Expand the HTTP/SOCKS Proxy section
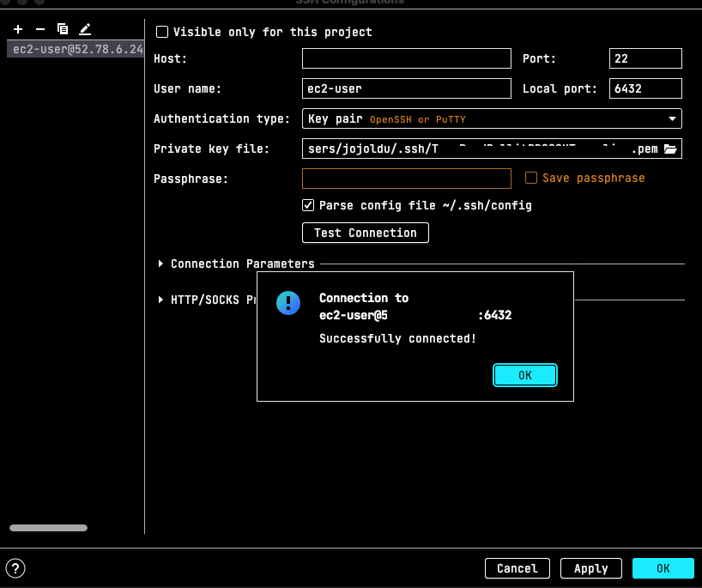This screenshot has height=588, width=702. (160, 300)
